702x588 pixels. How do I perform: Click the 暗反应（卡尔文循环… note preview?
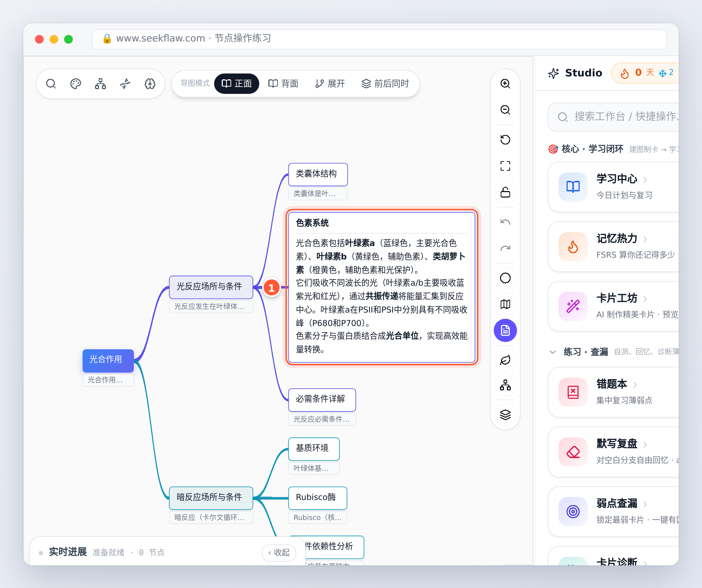[211, 517]
